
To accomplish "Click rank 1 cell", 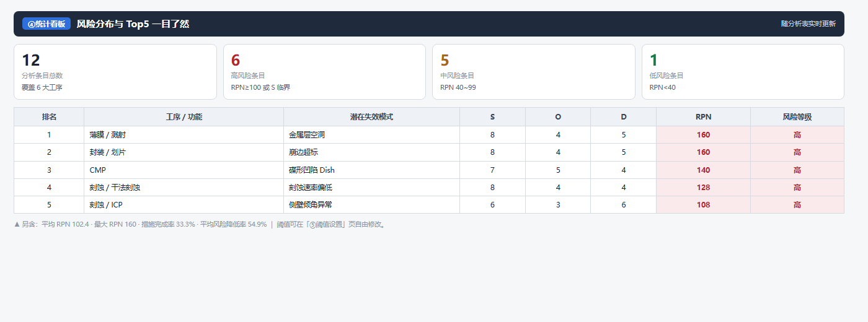I will (x=49, y=134).
